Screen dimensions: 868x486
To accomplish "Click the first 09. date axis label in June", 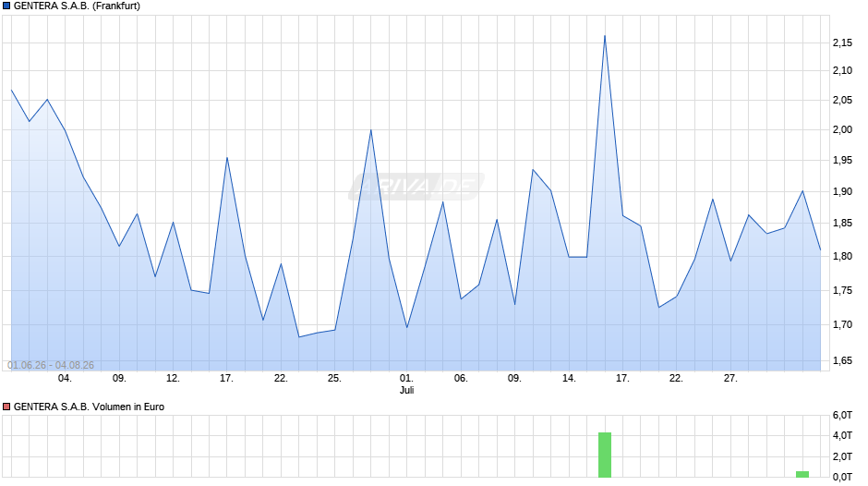I will coord(119,379).
